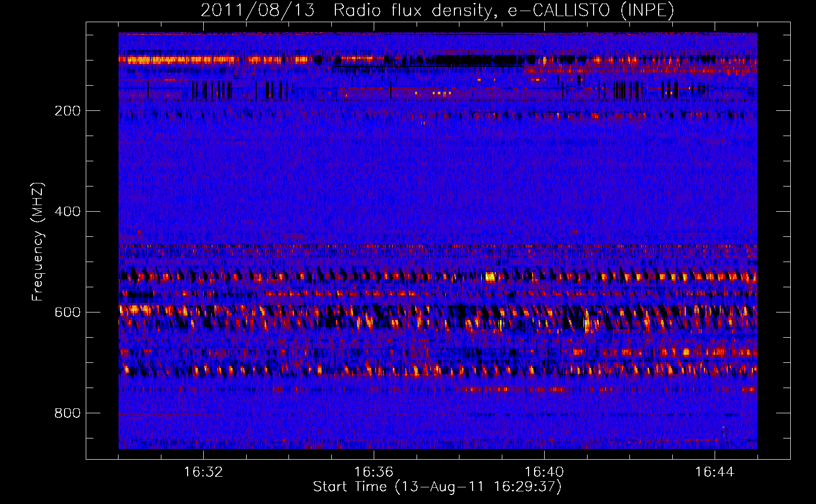Click the 16:40 time tick label

[x=544, y=472]
